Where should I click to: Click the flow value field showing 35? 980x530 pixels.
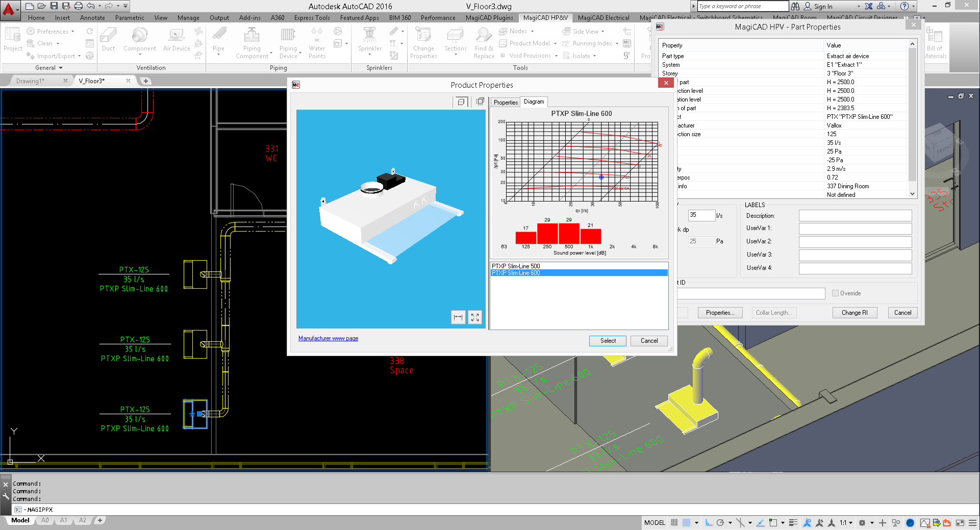coord(701,215)
